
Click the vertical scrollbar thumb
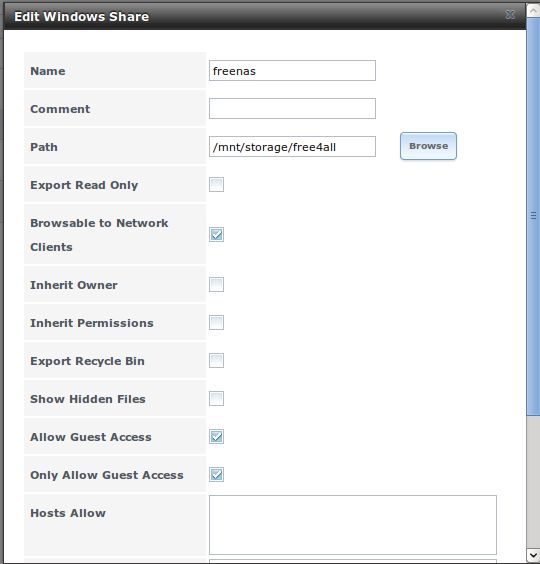[x=533, y=216]
